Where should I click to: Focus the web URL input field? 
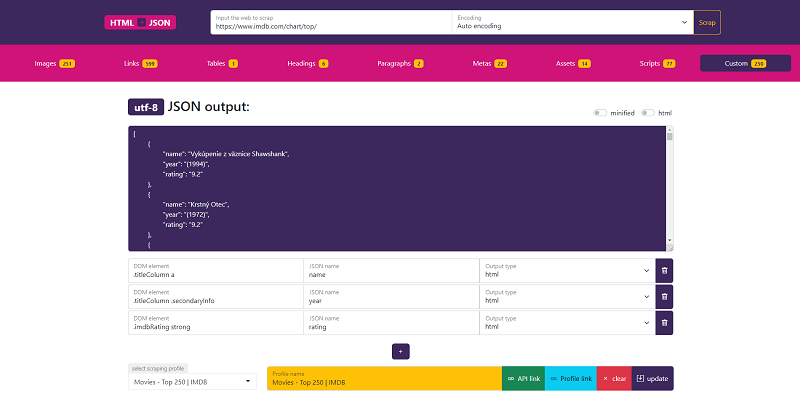click(331, 22)
